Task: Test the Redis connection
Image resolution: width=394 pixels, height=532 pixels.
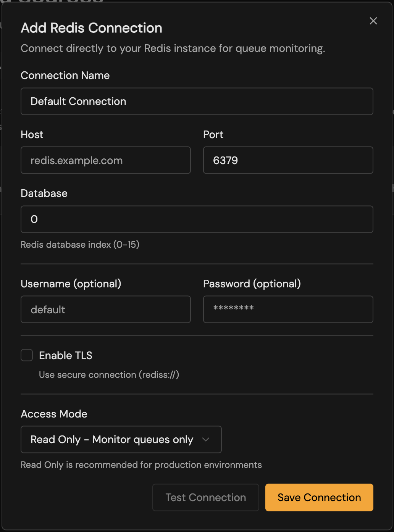Action: pyautogui.click(x=205, y=497)
